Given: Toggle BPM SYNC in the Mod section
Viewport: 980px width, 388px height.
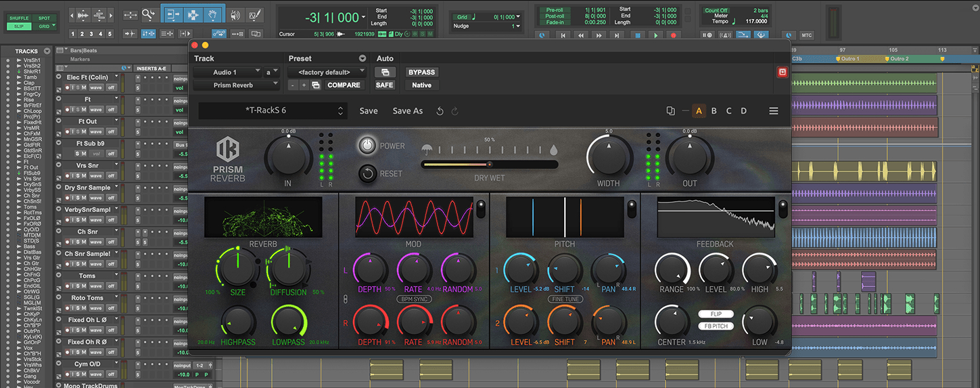Looking at the screenshot, I should 413,299.
